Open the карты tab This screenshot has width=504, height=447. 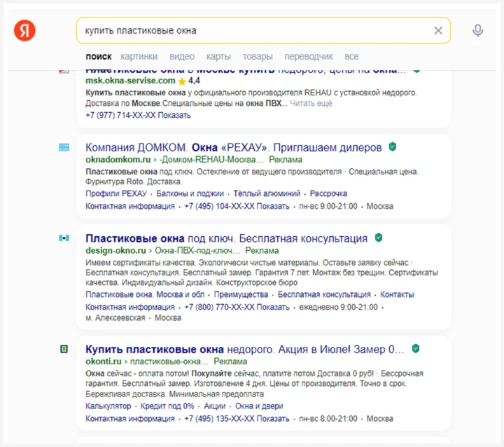[x=218, y=56]
